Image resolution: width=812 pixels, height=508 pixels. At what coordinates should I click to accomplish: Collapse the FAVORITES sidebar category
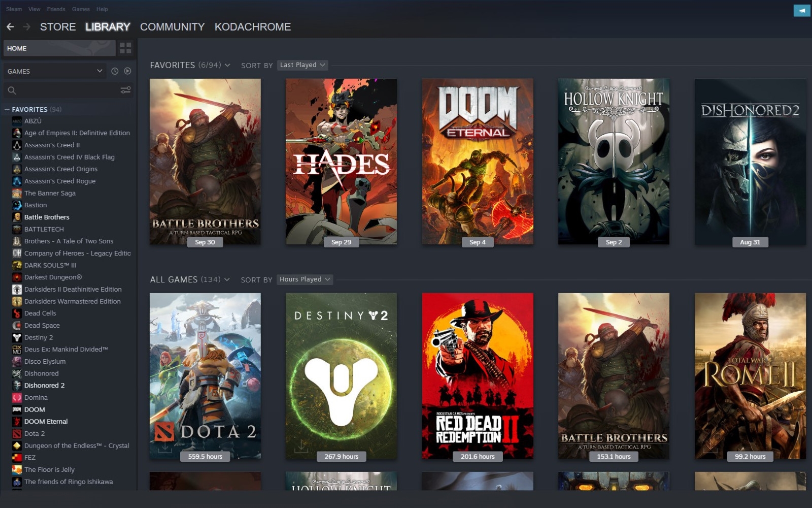tap(7, 110)
